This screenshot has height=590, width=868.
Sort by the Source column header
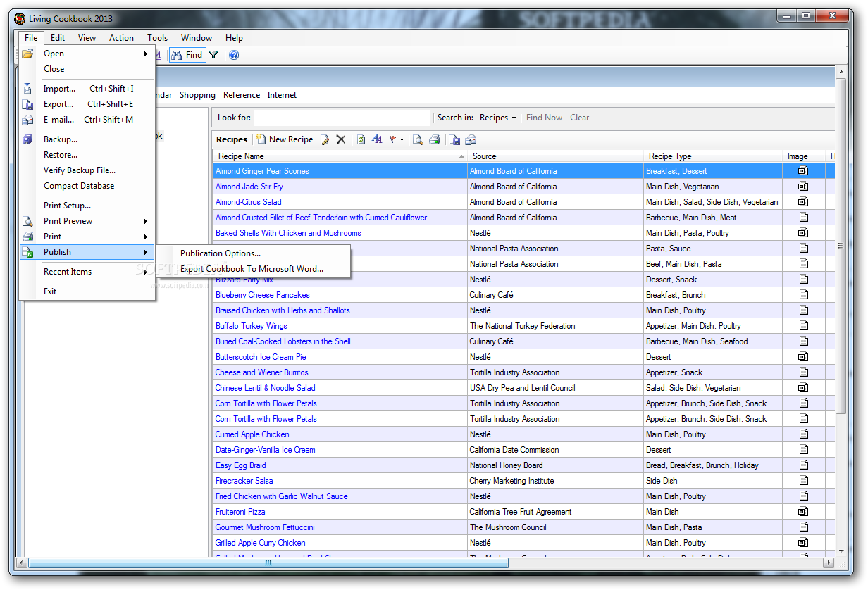[556, 156]
